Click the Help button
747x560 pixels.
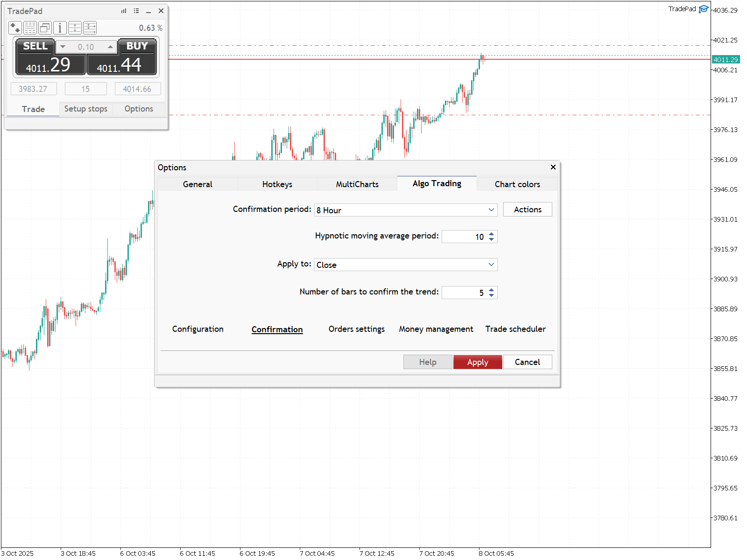(x=428, y=362)
